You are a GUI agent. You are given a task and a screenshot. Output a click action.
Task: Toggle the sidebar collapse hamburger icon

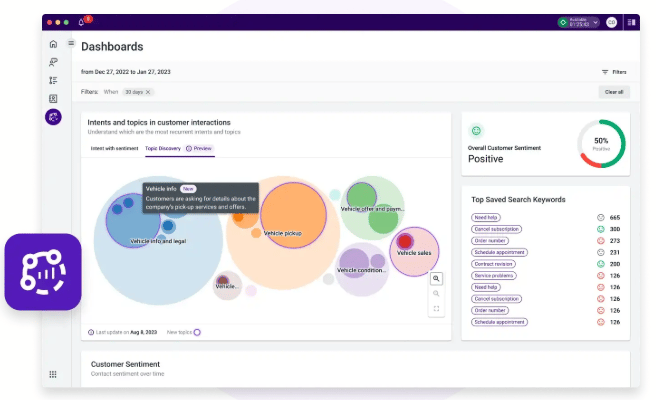tap(71, 43)
